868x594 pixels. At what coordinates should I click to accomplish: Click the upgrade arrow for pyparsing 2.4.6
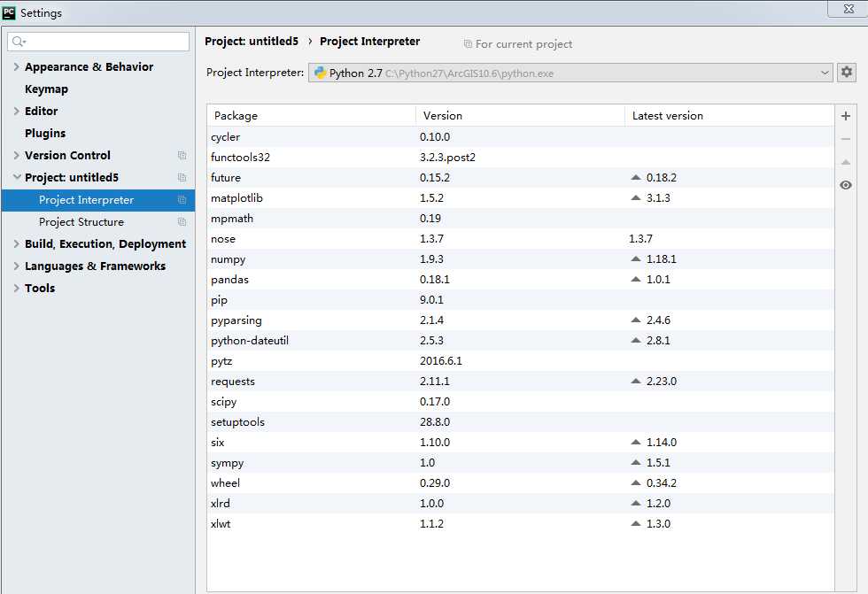pyautogui.click(x=636, y=320)
